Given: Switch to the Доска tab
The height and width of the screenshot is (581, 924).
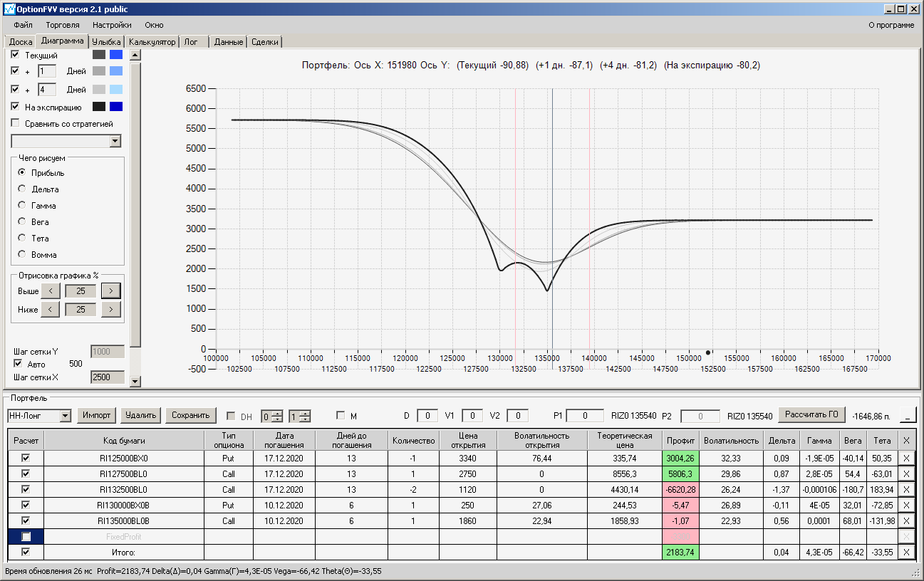Looking at the screenshot, I should tap(21, 42).
